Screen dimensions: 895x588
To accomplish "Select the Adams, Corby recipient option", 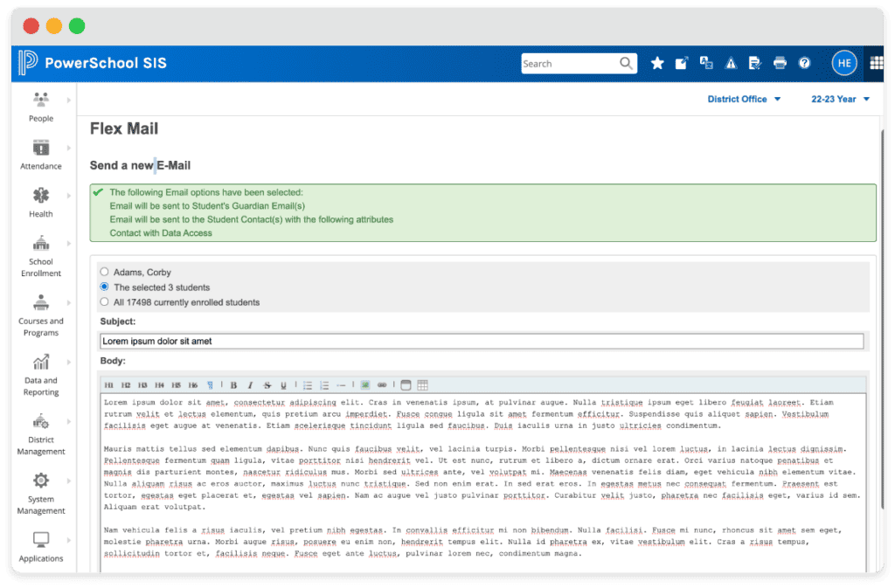I will tap(105, 271).
